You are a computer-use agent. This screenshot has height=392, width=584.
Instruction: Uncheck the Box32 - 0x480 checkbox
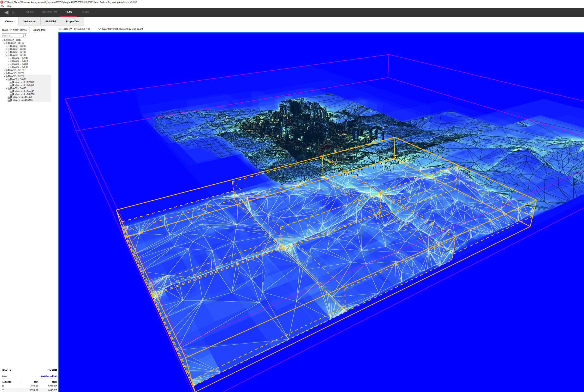click(x=9, y=55)
